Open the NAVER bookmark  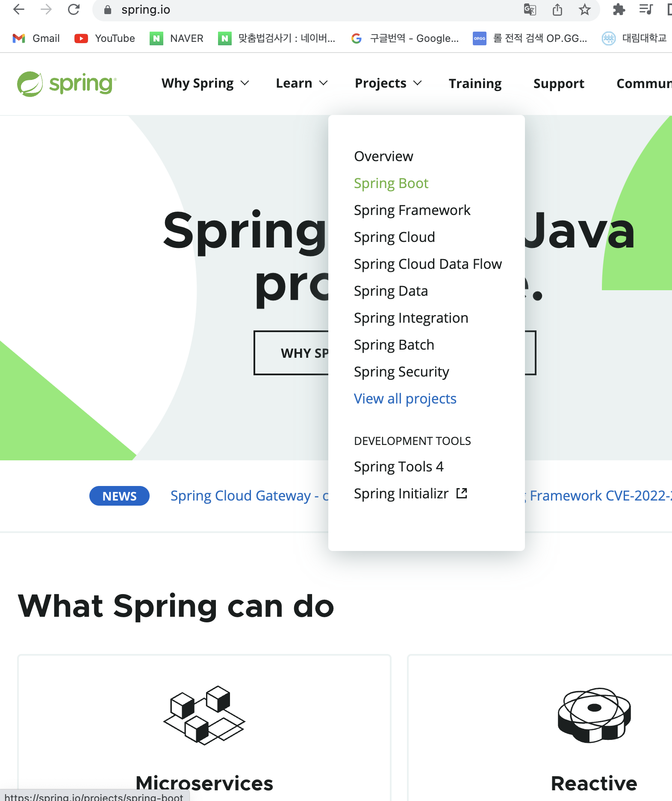click(x=177, y=38)
